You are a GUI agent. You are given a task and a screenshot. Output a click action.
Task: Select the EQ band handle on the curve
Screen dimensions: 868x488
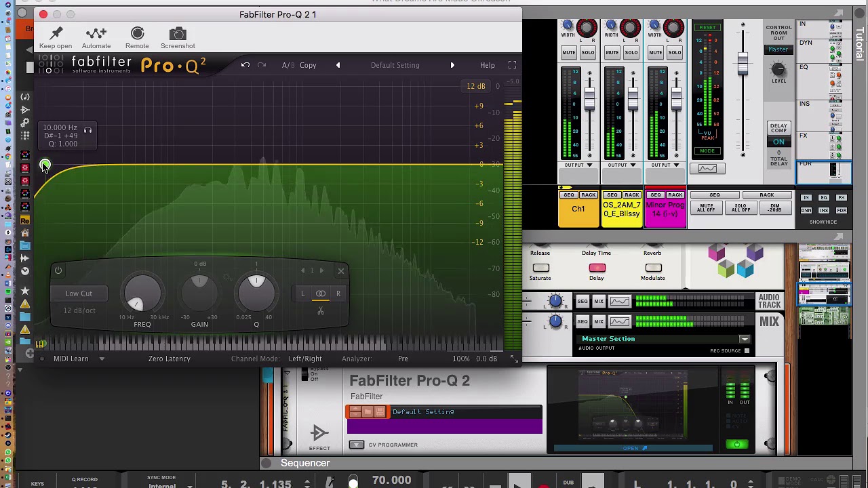44,165
